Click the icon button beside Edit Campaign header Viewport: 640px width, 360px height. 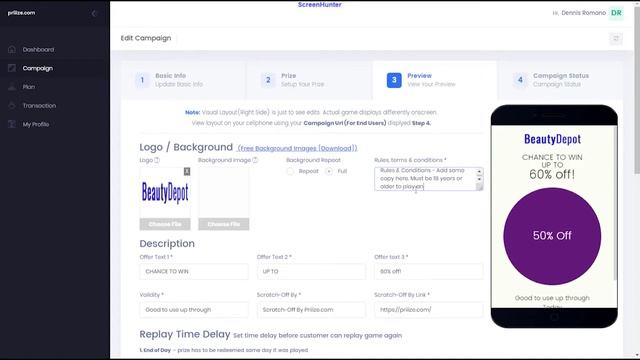pyautogui.click(x=616, y=38)
